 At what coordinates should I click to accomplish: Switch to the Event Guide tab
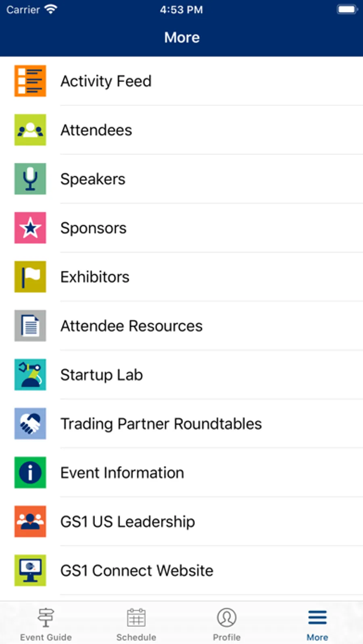click(46, 623)
